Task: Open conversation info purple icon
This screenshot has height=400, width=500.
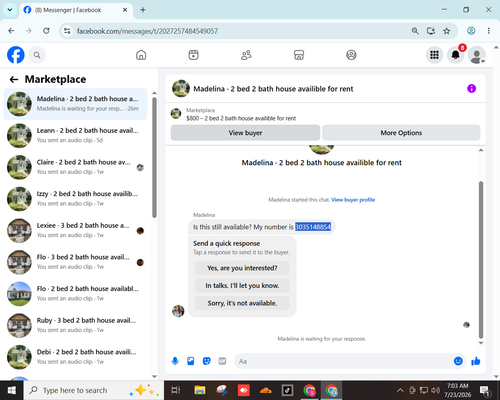Action: 471,89
